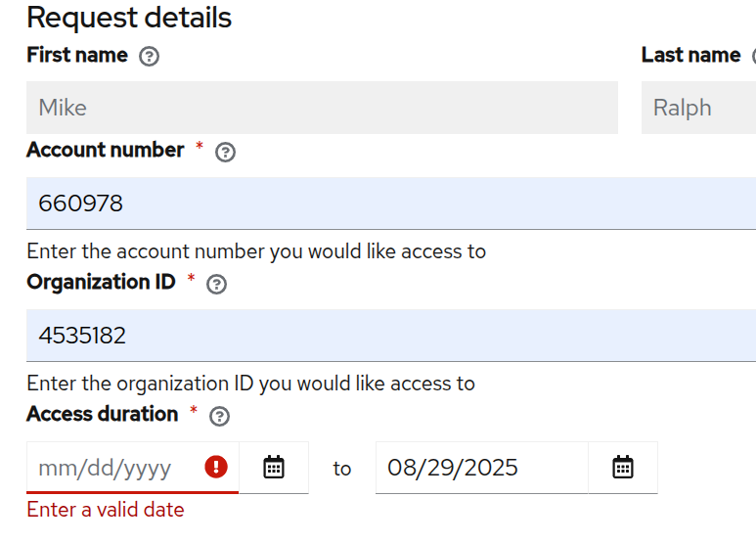The height and width of the screenshot is (543, 756).
Task: Click the Organization ID question mark icon
Action: click(x=217, y=285)
